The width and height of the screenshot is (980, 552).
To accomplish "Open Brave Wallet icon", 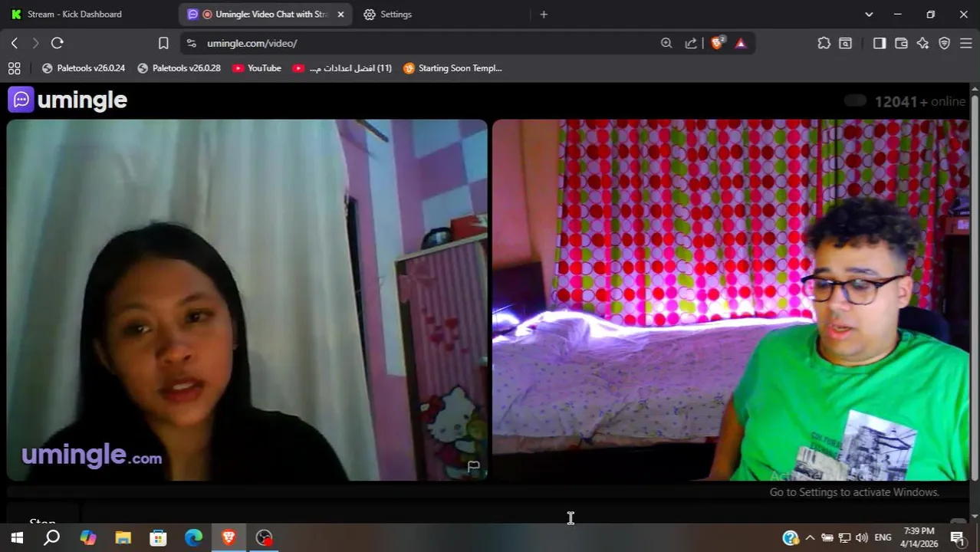I will (x=901, y=44).
